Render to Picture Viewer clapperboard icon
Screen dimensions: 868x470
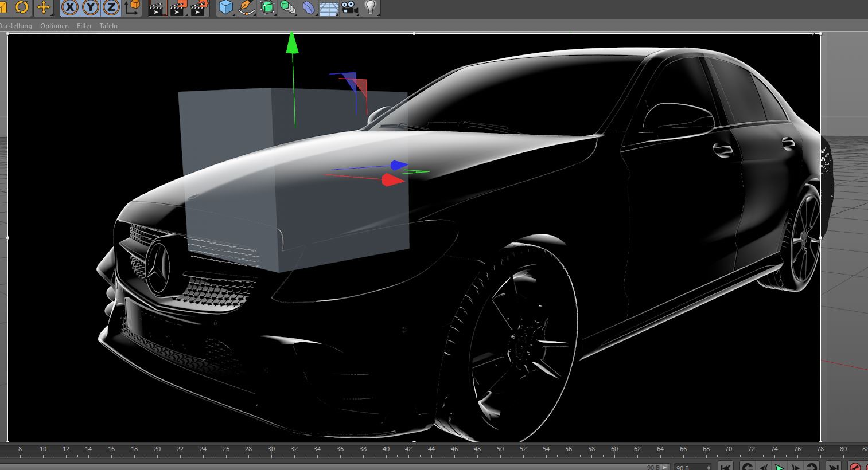(178, 8)
